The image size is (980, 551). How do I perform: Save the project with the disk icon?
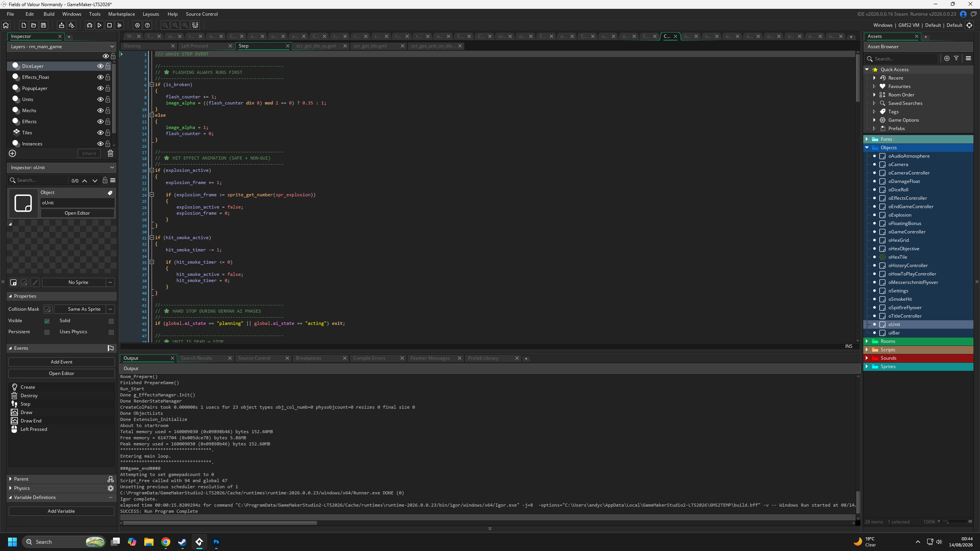click(44, 25)
